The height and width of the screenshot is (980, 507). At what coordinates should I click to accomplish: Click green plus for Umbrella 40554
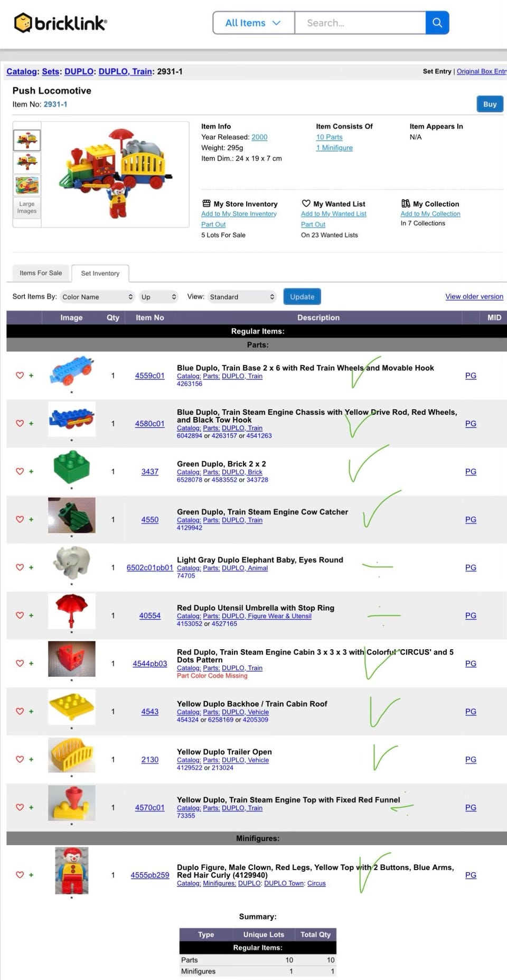coord(31,615)
